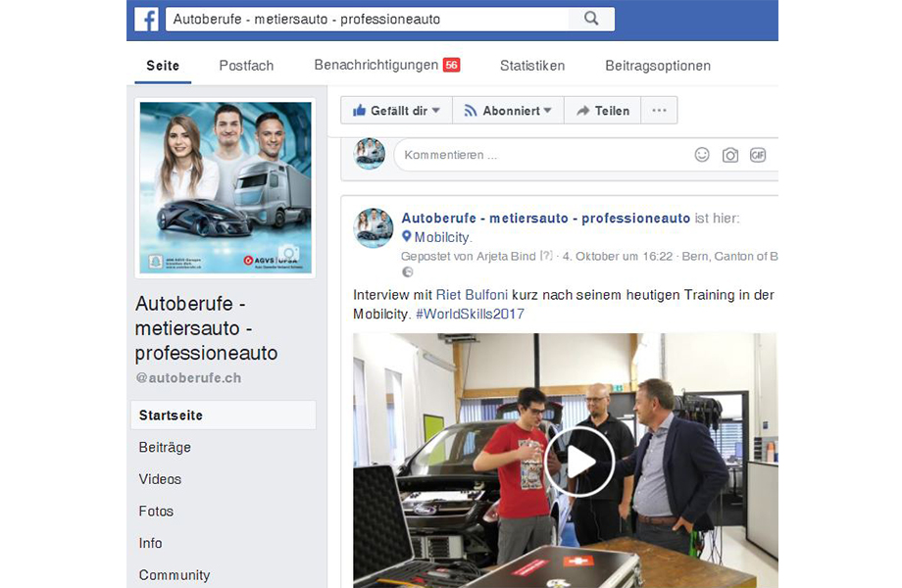Open the post timestamp 4. Oktober um 16:22

(x=618, y=257)
